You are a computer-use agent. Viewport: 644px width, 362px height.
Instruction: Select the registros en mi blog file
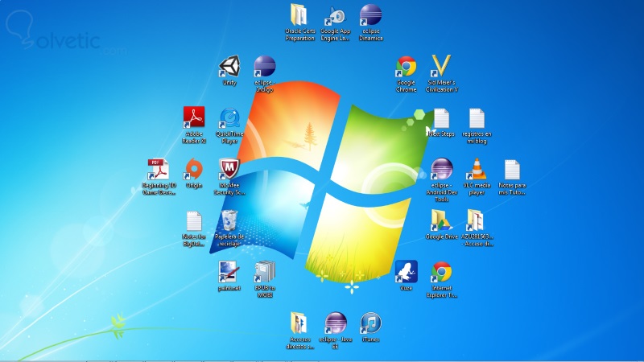[477, 125]
